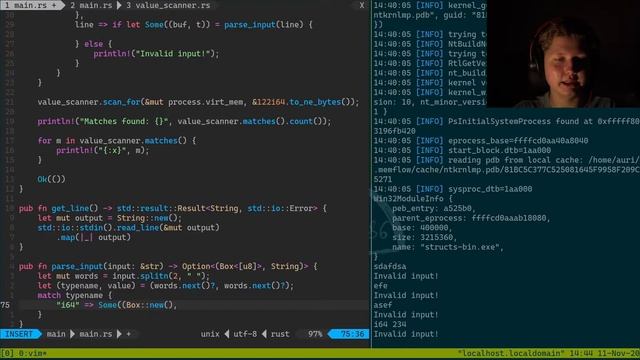Image resolution: width=640 pixels, height=360 pixels.
Task: Open the value_scanner.rs buffer tab
Action: (x=168, y=5)
